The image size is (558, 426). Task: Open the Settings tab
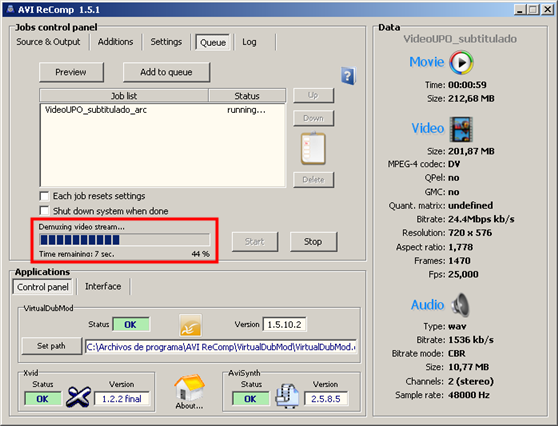(x=166, y=42)
